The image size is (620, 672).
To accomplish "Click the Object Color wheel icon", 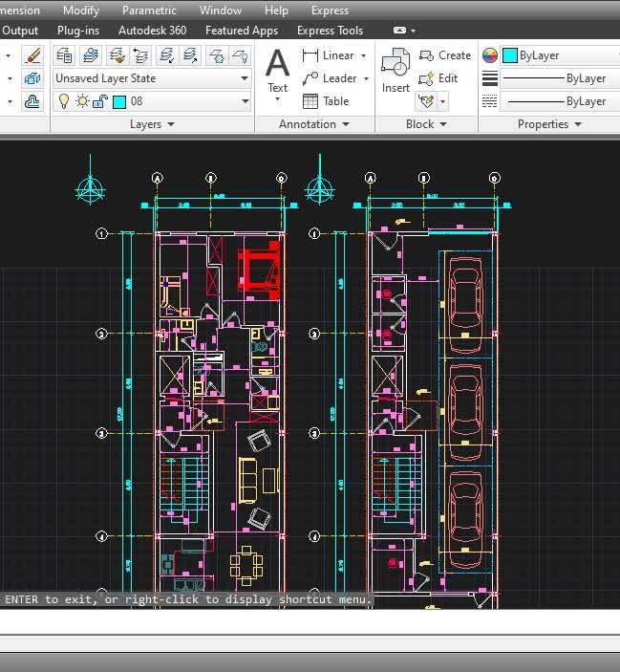I will [x=490, y=55].
